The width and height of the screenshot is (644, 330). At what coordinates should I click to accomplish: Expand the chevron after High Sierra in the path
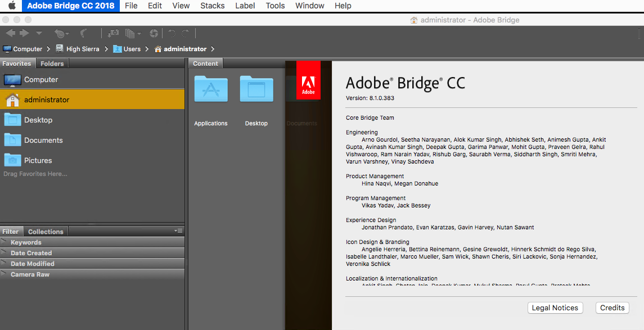(106, 49)
